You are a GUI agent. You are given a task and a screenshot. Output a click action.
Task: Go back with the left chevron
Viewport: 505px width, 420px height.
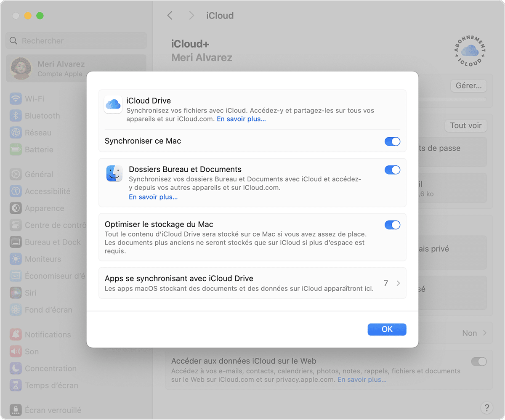point(170,16)
